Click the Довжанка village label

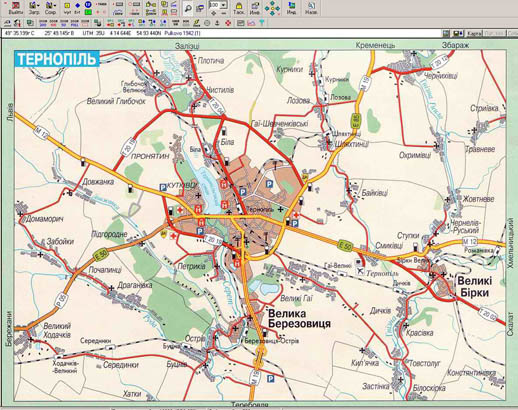98,182
